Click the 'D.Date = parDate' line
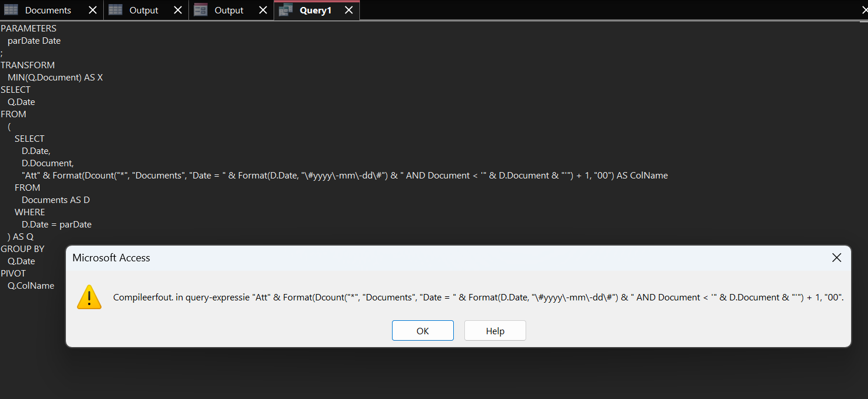The image size is (868, 399). 57,225
